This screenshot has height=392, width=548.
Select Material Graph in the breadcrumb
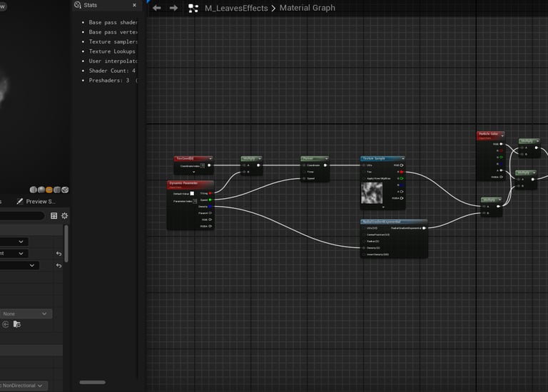pyautogui.click(x=307, y=8)
